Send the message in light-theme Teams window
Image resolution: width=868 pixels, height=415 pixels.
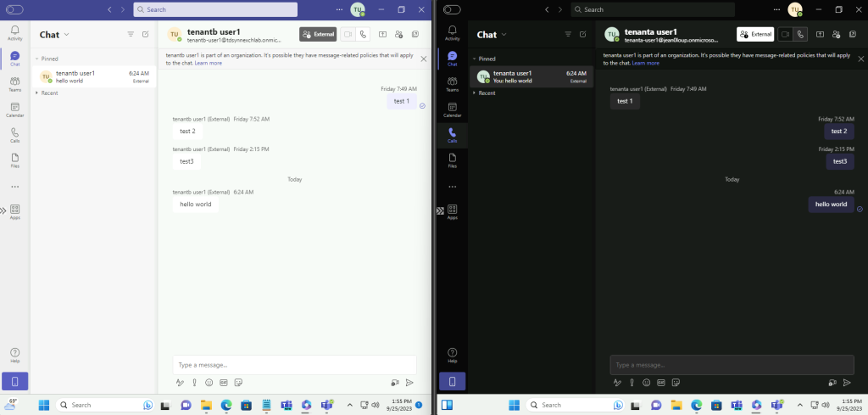409,382
